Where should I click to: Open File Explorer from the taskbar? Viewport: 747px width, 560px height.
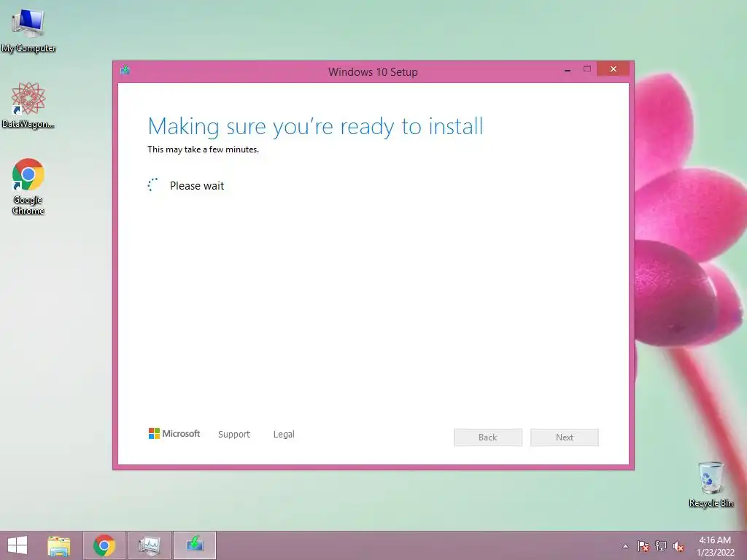(59, 545)
